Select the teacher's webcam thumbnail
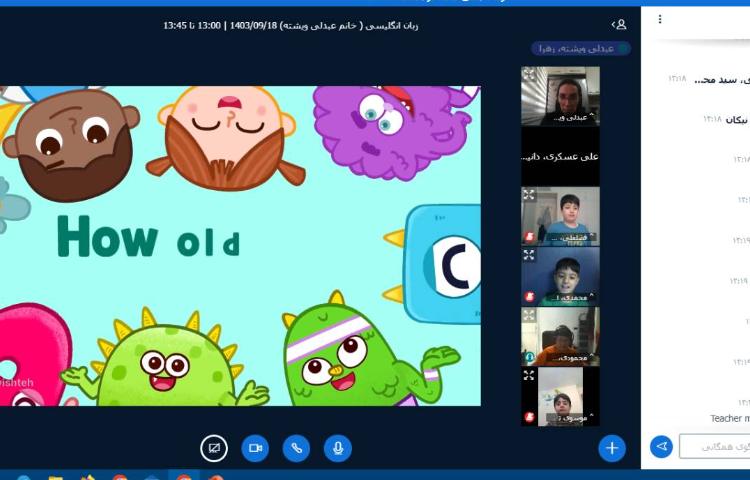The height and width of the screenshot is (480, 750). click(560, 96)
